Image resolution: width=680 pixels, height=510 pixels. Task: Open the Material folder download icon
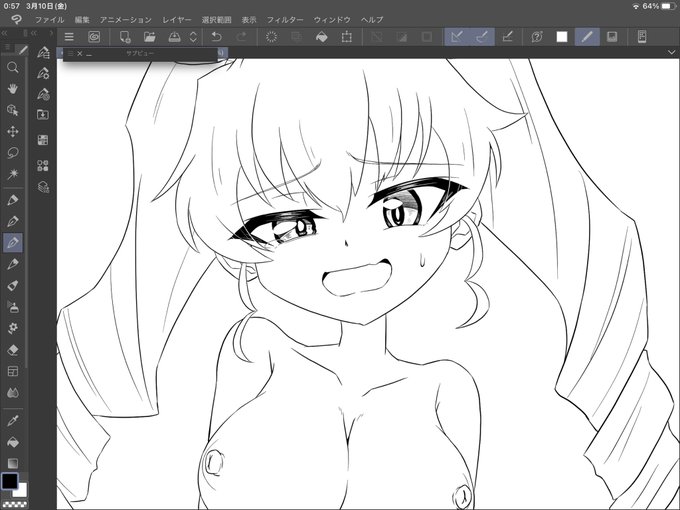(x=43, y=114)
